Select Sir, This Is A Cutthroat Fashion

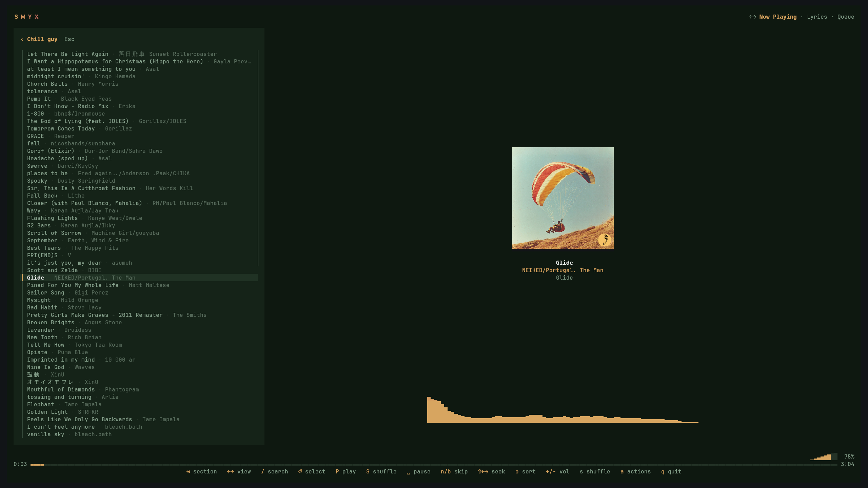[x=140, y=188]
